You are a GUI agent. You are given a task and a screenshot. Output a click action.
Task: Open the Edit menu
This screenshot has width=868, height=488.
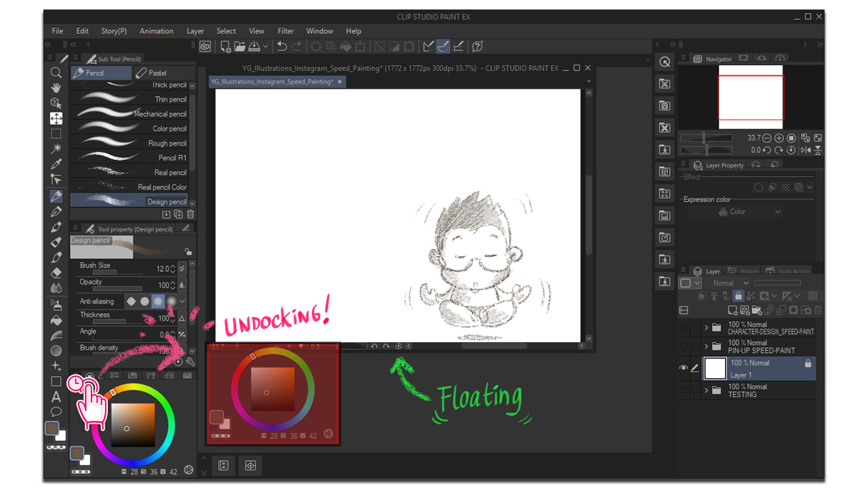(x=83, y=31)
